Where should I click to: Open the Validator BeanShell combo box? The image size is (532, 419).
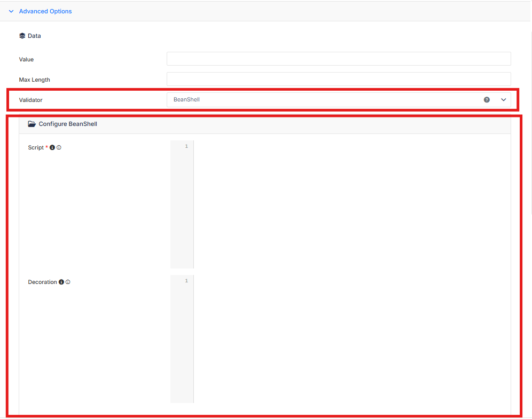pos(339,100)
